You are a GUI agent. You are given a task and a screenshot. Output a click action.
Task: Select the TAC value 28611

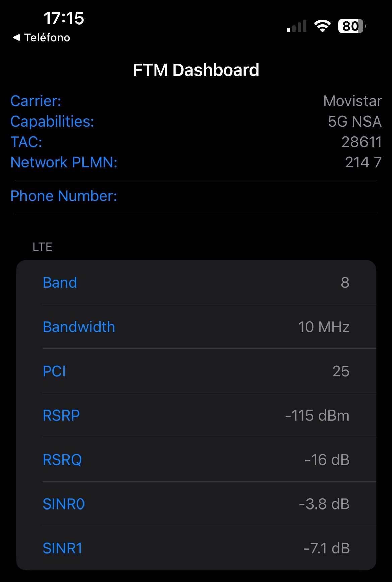[361, 142]
